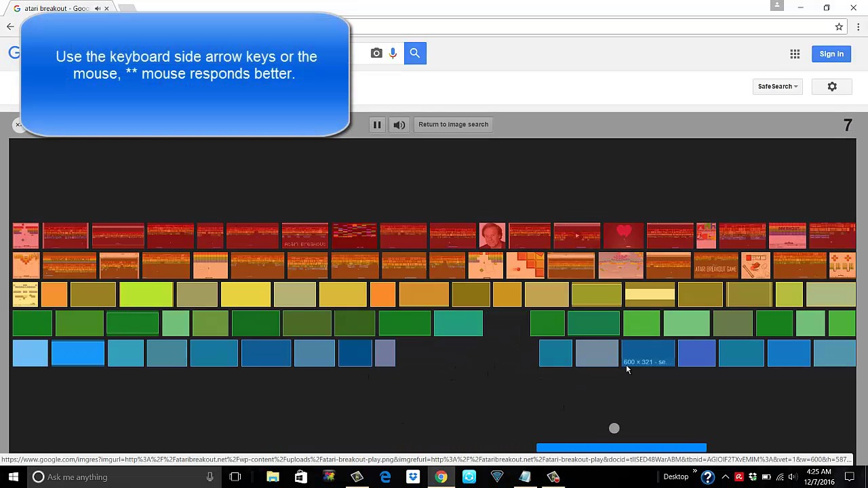868x488 pixels.
Task: Click the red heart thumbnail brick
Action: [x=624, y=236]
